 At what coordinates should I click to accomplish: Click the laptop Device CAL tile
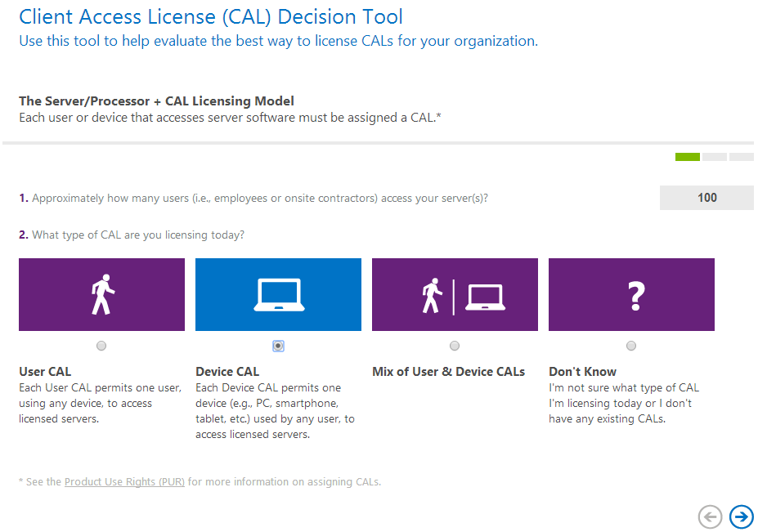coord(278,295)
